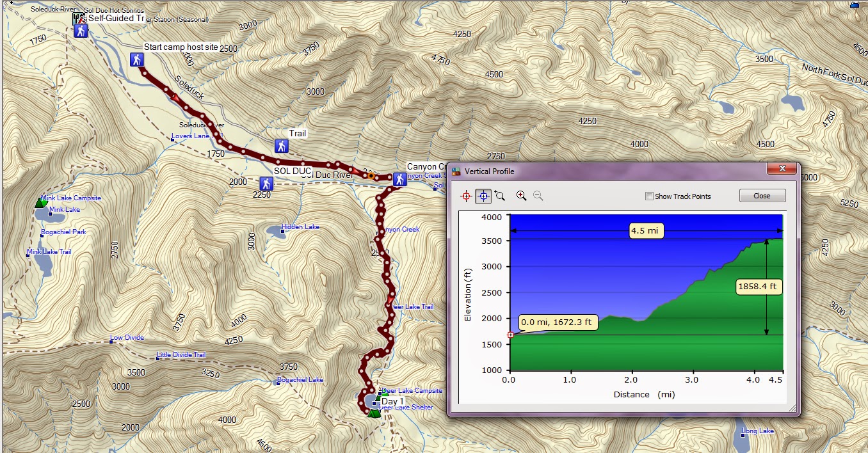Click the Trail waypoint label

coord(298,134)
